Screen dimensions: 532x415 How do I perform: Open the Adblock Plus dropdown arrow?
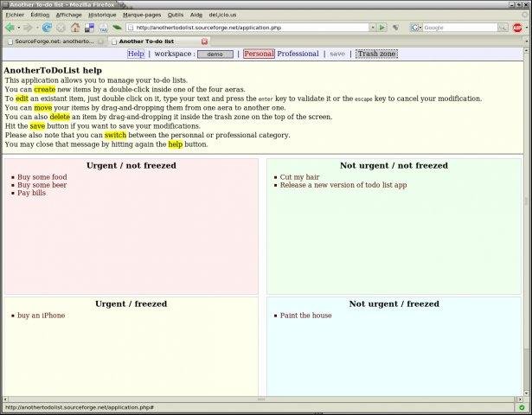(526, 28)
